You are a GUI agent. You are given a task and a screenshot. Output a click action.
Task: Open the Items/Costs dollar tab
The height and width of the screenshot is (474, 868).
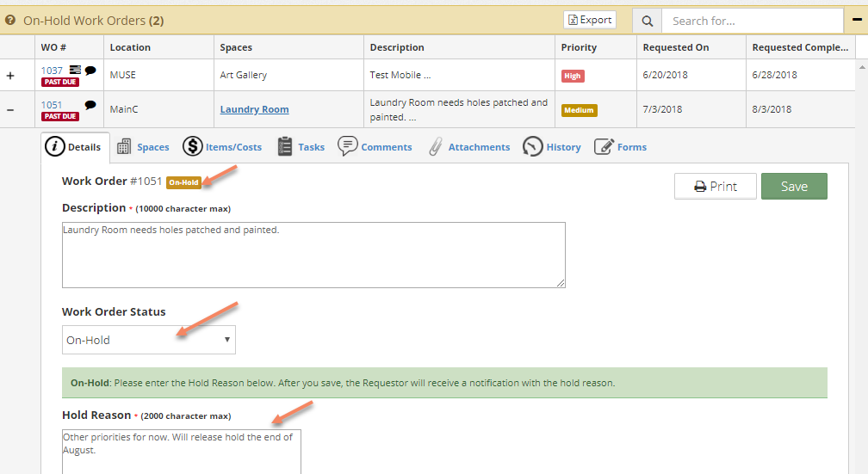(222, 146)
